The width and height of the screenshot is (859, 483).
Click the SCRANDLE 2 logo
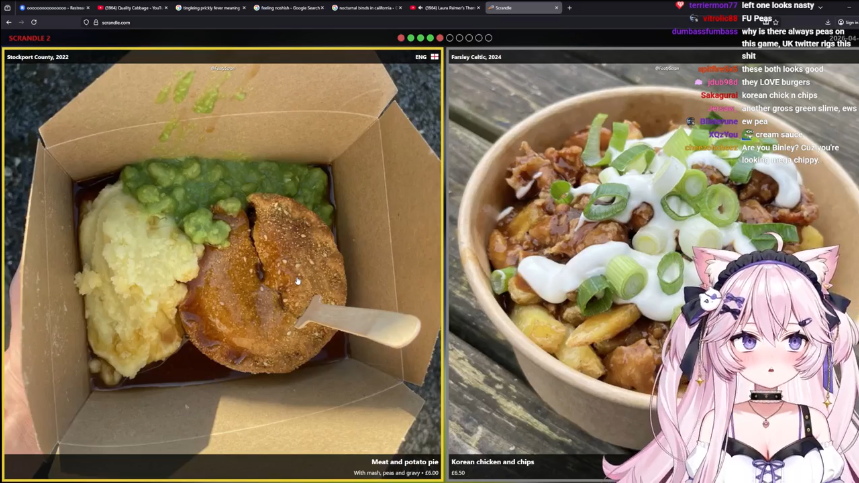pyautogui.click(x=30, y=38)
